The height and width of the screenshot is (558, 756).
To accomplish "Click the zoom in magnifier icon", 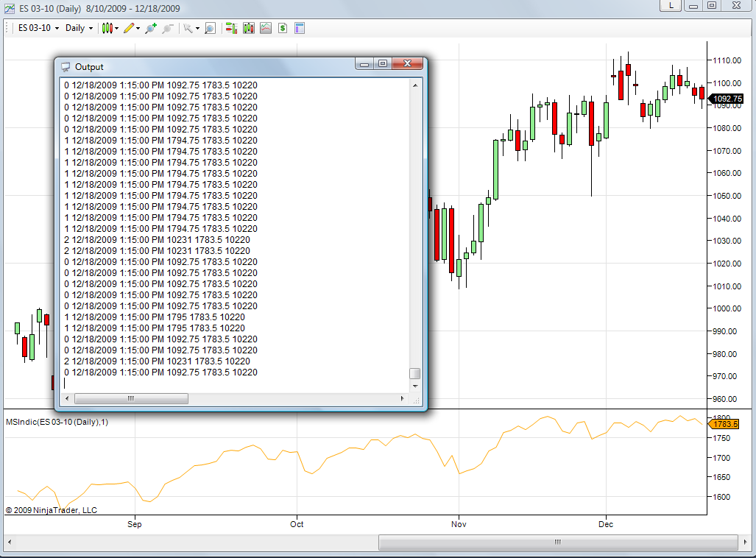I will click(151, 28).
